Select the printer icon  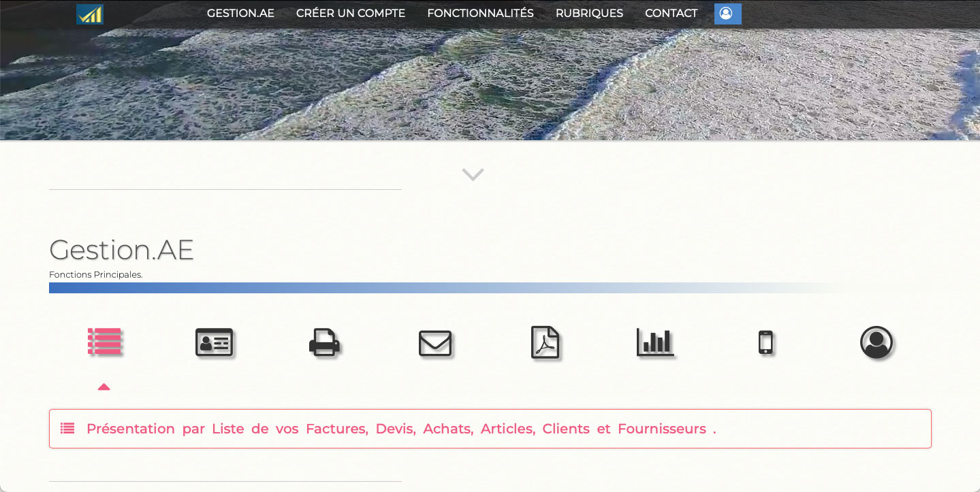point(324,342)
